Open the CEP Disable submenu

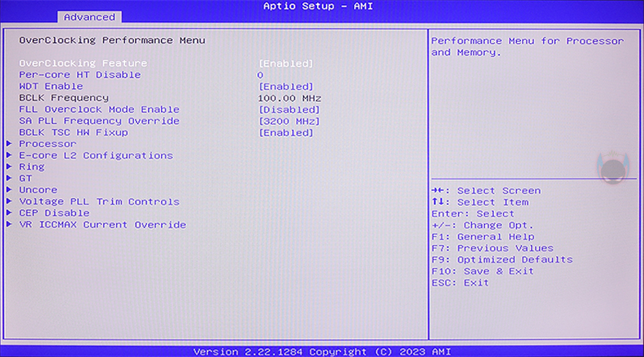click(54, 213)
